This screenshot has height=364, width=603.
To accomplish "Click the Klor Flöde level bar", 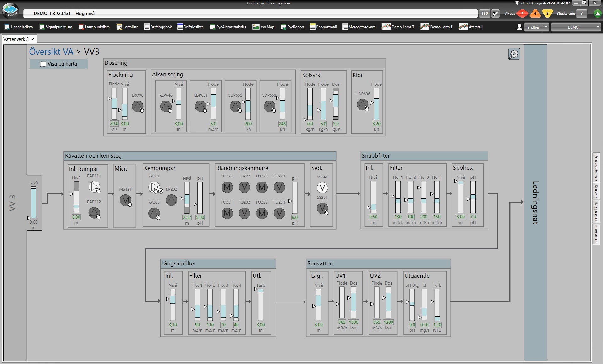I will [x=376, y=104].
